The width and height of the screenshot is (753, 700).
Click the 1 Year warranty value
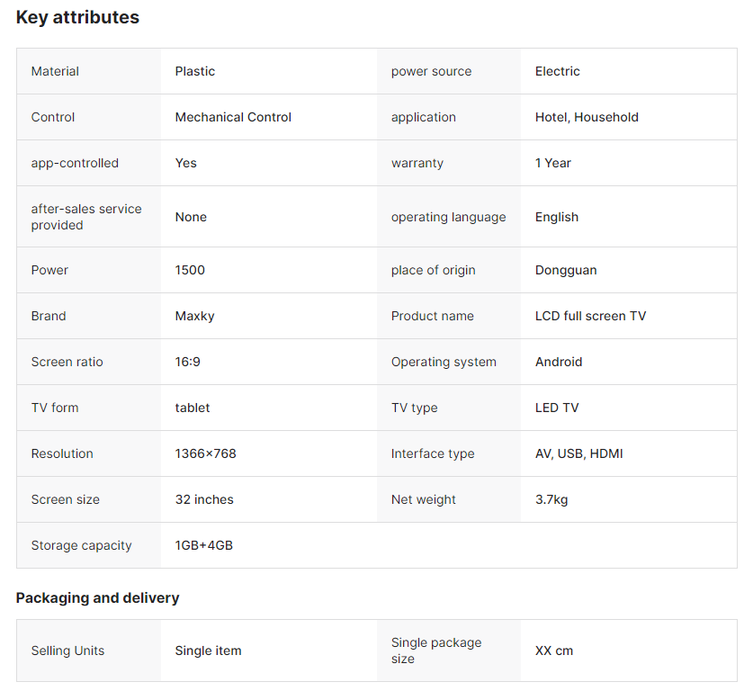click(x=553, y=163)
